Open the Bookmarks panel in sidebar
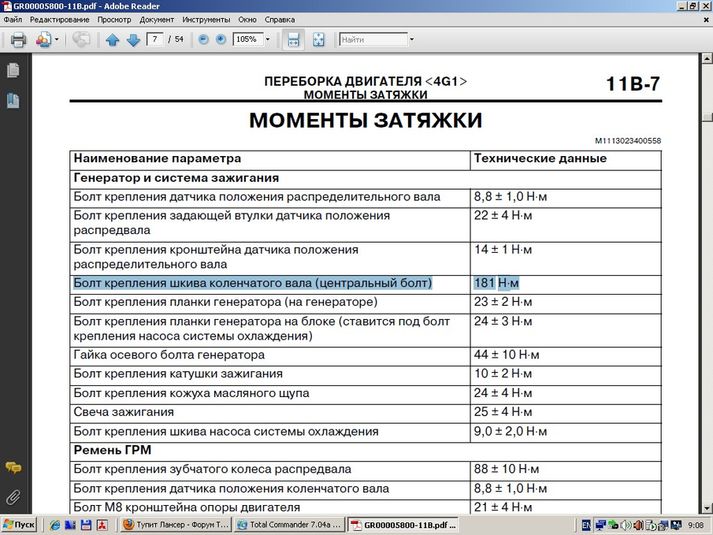This screenshot has height=535, width=713. pos(13,99)
